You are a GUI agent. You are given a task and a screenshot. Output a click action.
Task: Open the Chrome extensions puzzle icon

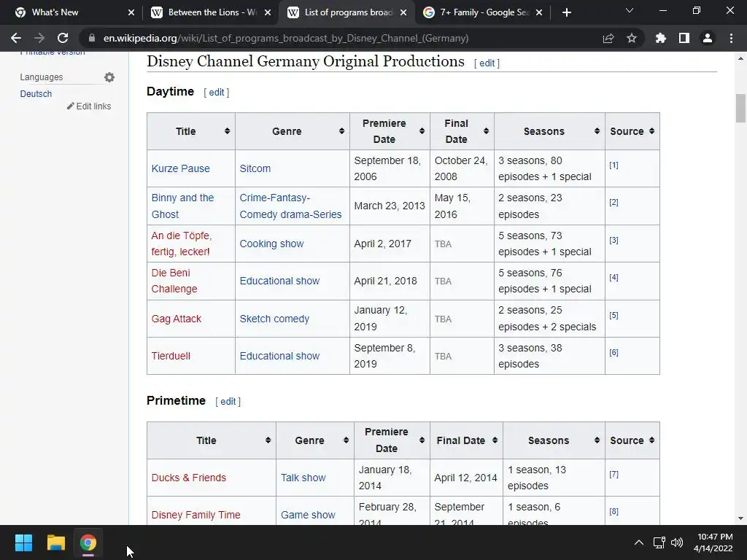click(x=661, y=38)
